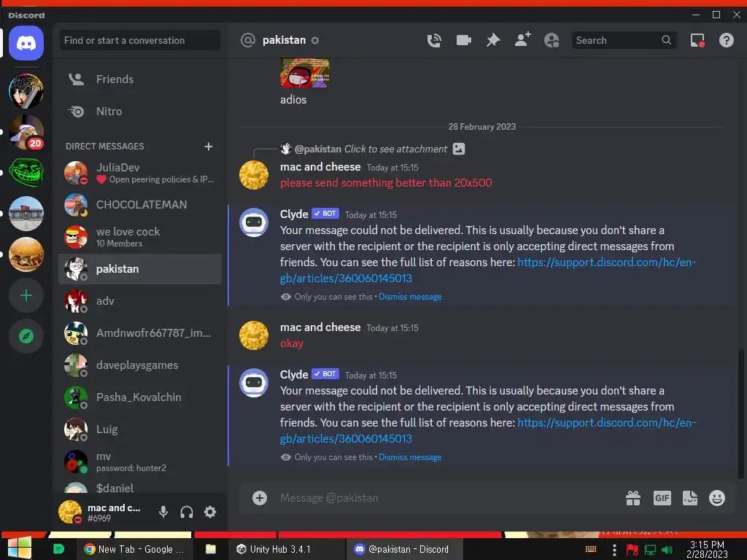Click the image attachment icon in reply

point(459,149)
